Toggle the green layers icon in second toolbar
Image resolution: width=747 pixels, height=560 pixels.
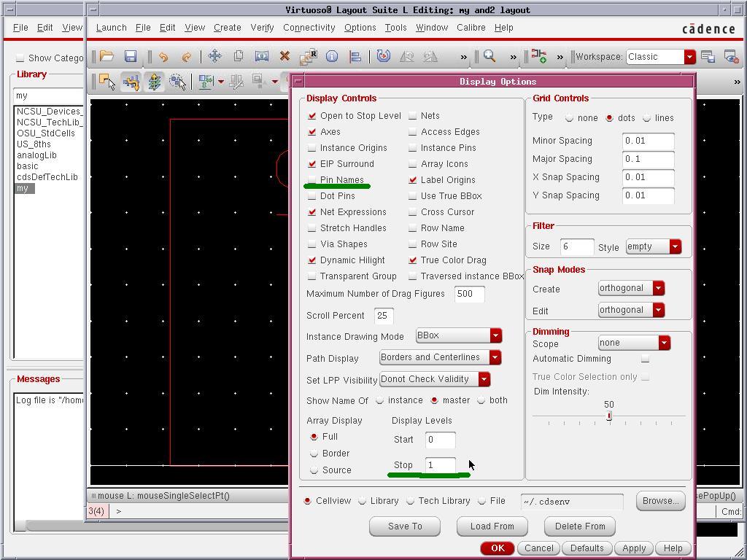154,82
